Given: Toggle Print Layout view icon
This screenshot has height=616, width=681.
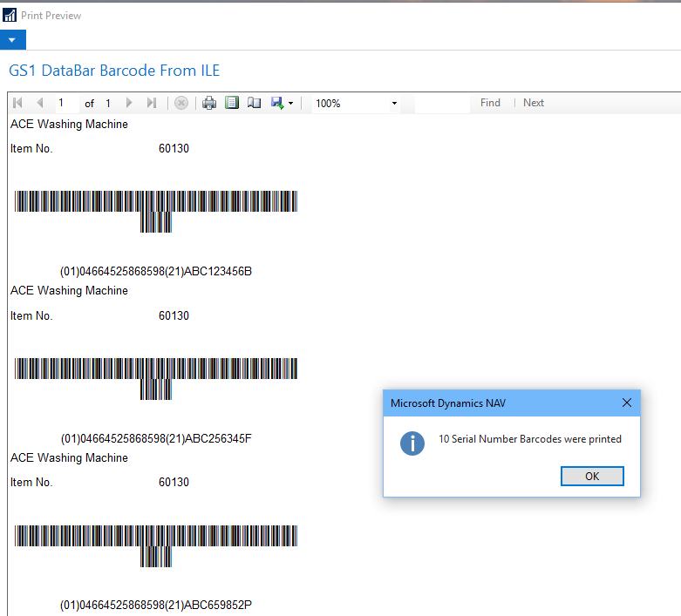Looking at the screenshot, I should tap(232, 103).
